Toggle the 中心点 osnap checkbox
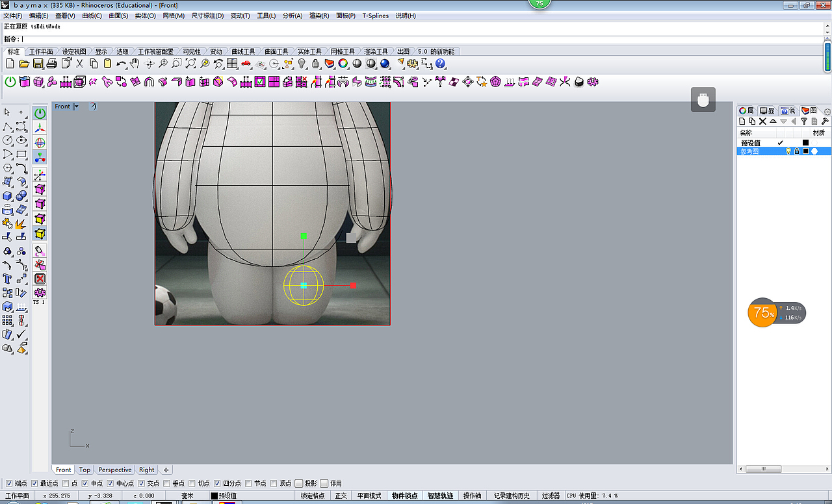The image size is (832, 504). [x=110, y=483]
